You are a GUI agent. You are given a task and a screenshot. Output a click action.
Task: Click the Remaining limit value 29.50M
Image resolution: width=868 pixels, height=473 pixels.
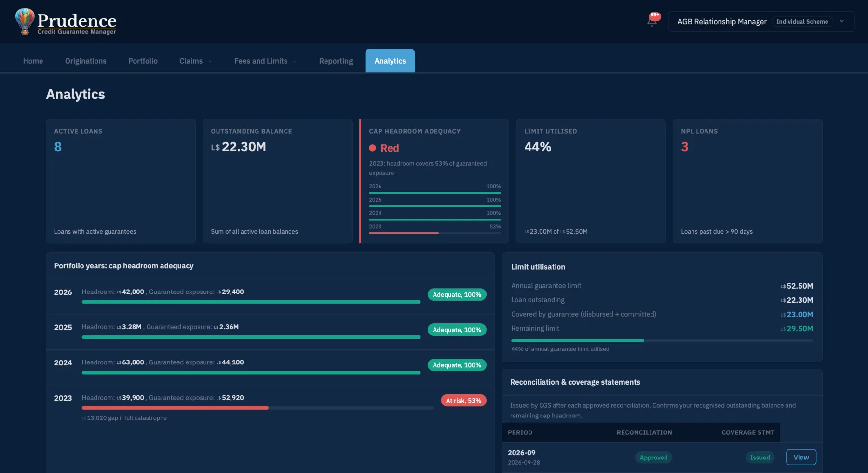[797, 328]
